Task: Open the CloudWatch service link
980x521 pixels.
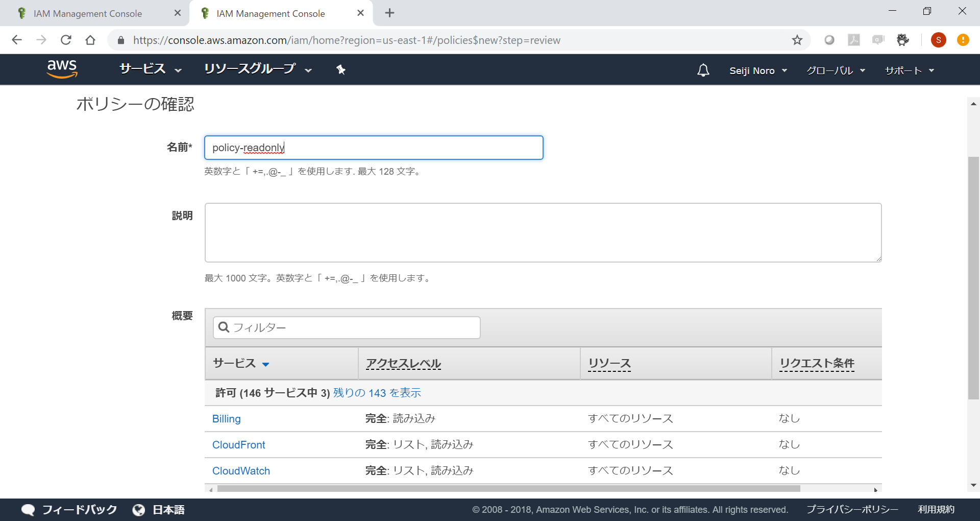Action: coord(241,471)
